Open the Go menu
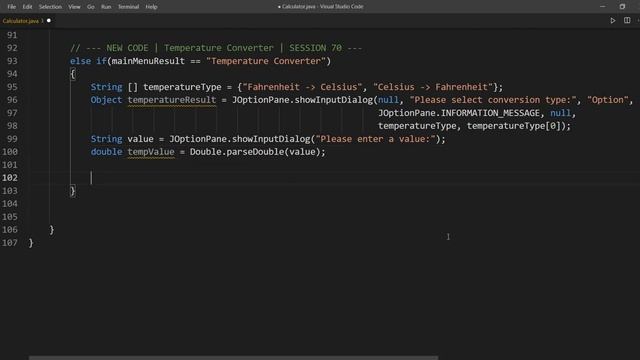640x360 pixels. (91, 7)
